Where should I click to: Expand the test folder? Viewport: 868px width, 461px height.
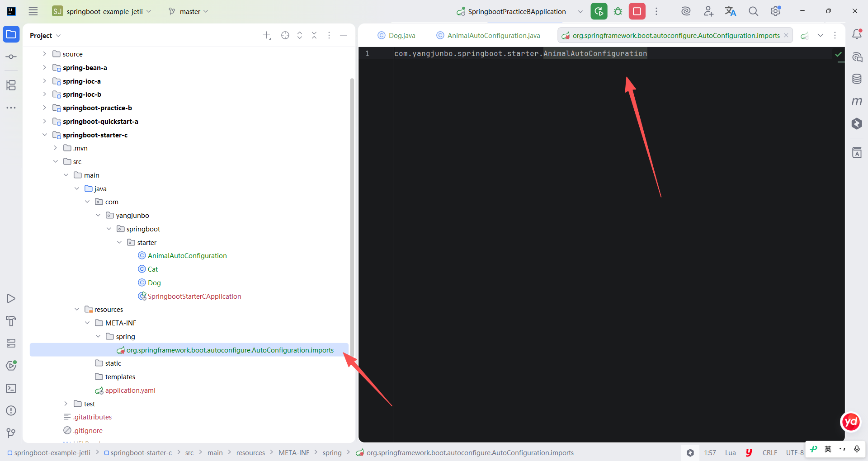coord(66,404)
